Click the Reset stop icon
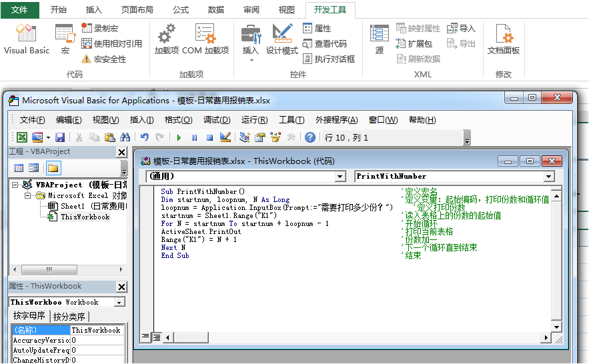Image resolution: width=589 pixels, height=364 pixels. pyautogui.click(x=209, y=137)
